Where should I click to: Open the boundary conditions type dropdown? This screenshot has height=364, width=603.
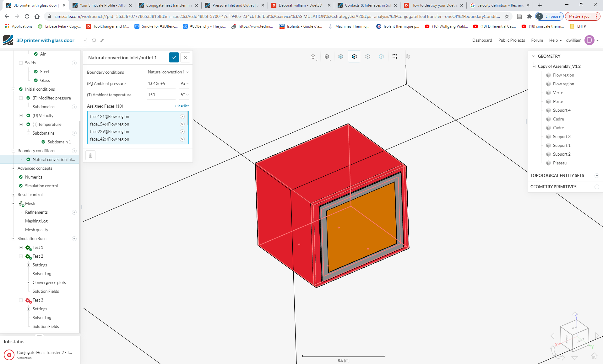click(x=168, y=72)
